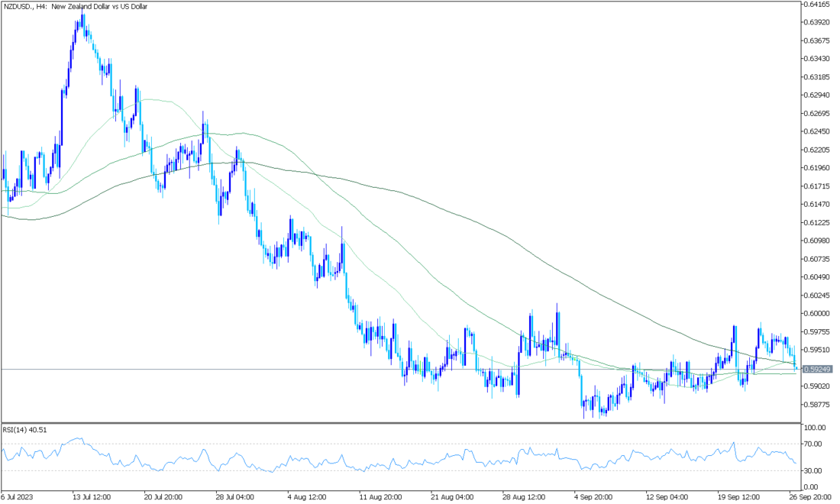Click the 0.62205 price axis label
Image resolution: width=840 pixels, height=504 pixels.
818,150
